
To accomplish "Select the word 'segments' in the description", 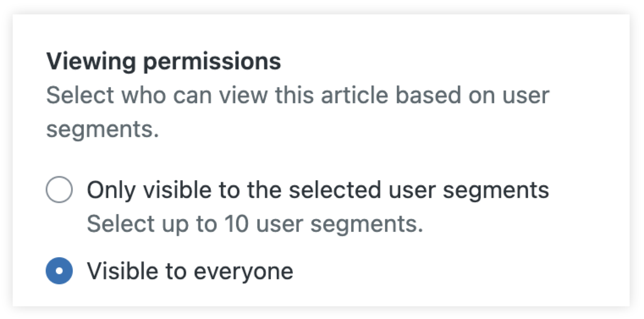I will 101,129.
